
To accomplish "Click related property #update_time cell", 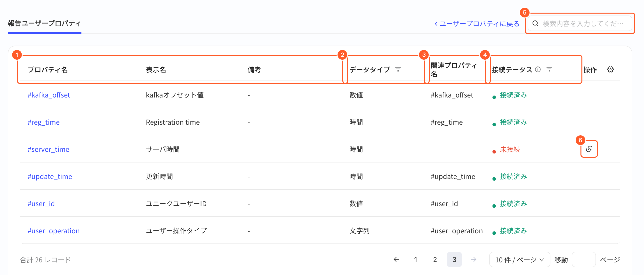I will click(x=453, y=177).
